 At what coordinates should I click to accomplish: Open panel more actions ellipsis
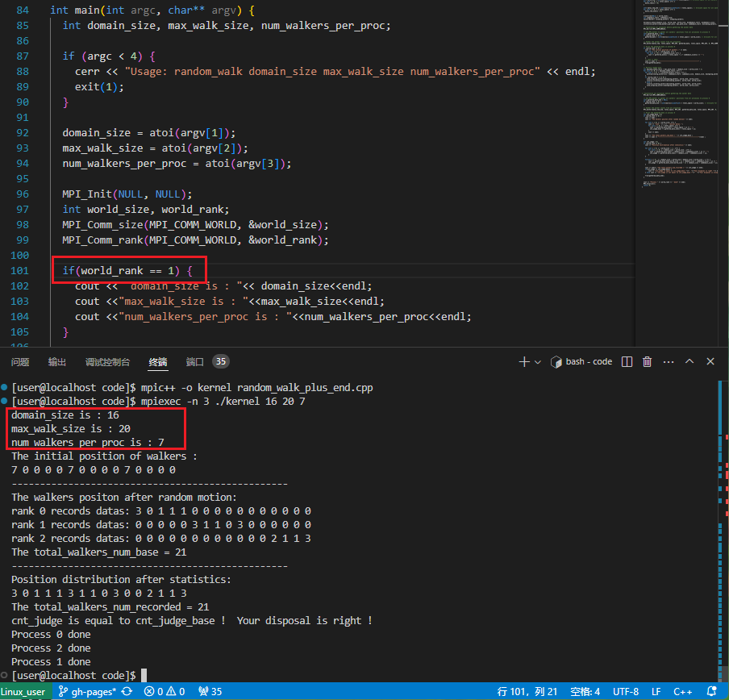coord(669,361)
